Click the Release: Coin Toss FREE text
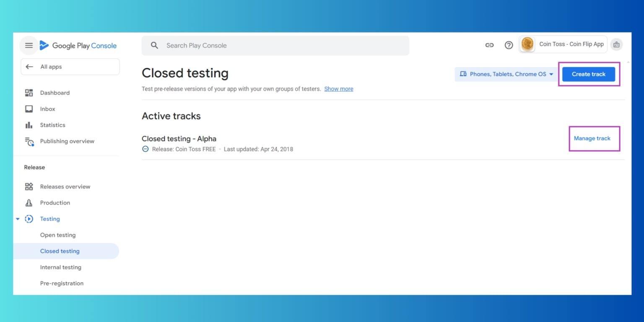 point(184,149)
